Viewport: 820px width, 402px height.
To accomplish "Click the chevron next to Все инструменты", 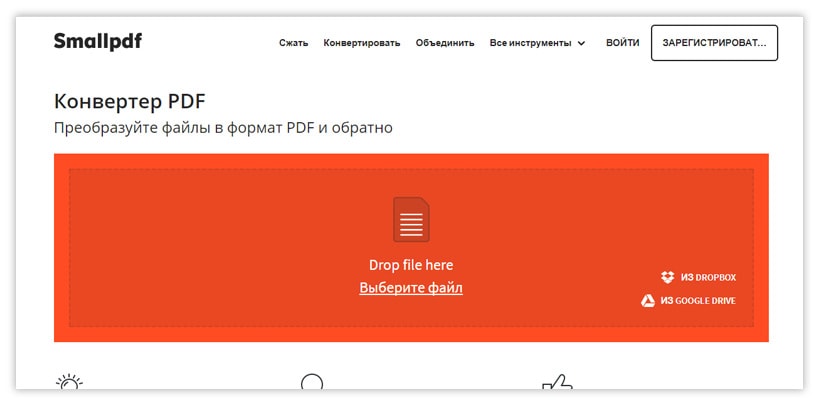I will pos(581,43).
